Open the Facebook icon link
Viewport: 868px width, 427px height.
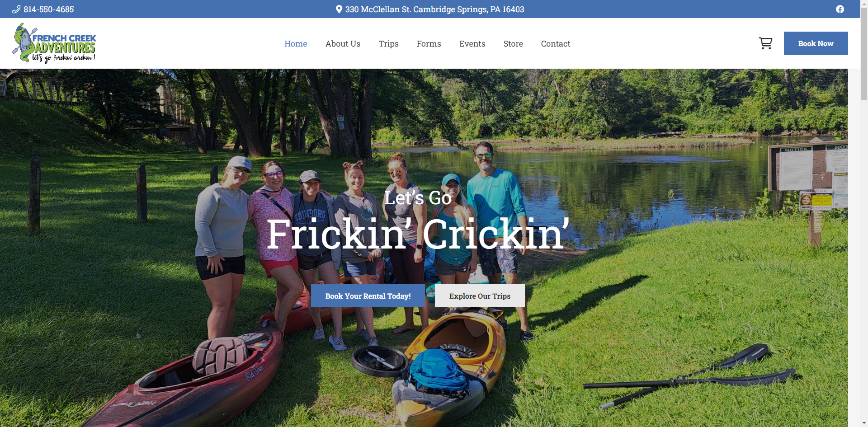coord(840,9)
